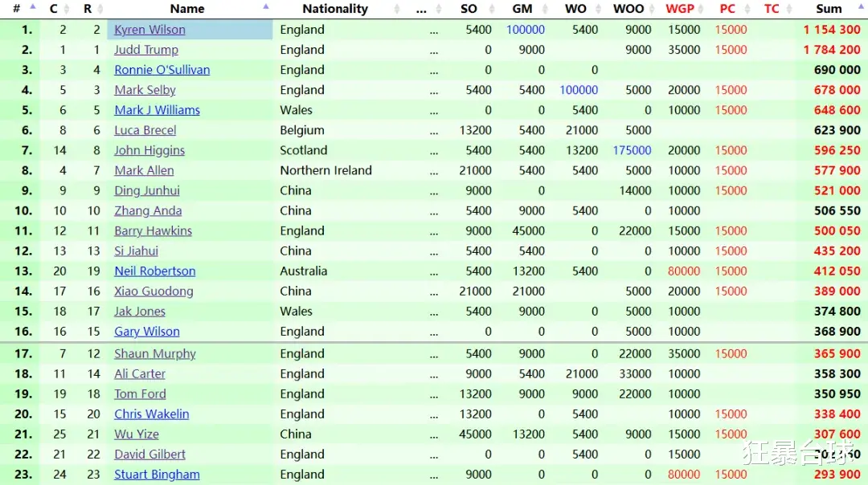Sort by SO column header
This screenshot has height=485, width=868.
[x=469, y=9]
